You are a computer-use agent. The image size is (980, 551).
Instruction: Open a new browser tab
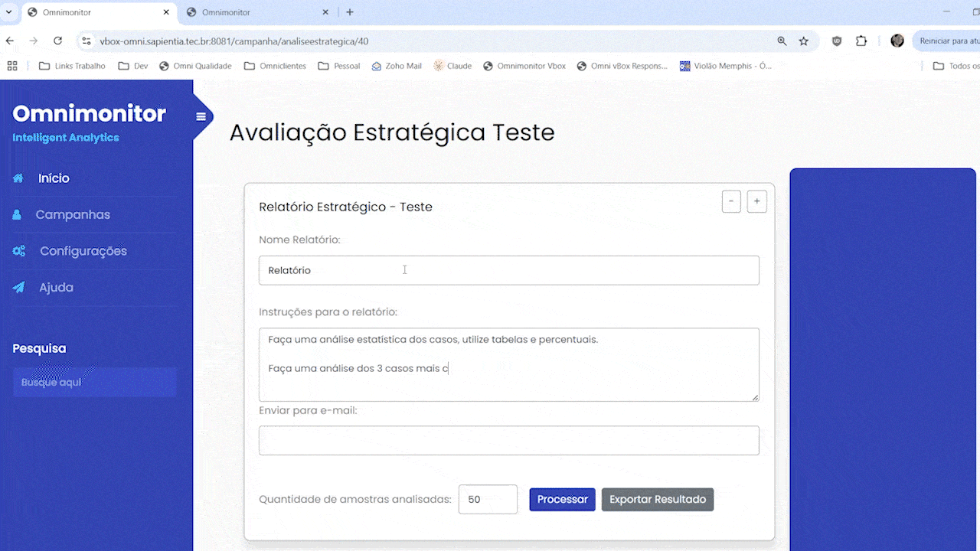(350, 12)
